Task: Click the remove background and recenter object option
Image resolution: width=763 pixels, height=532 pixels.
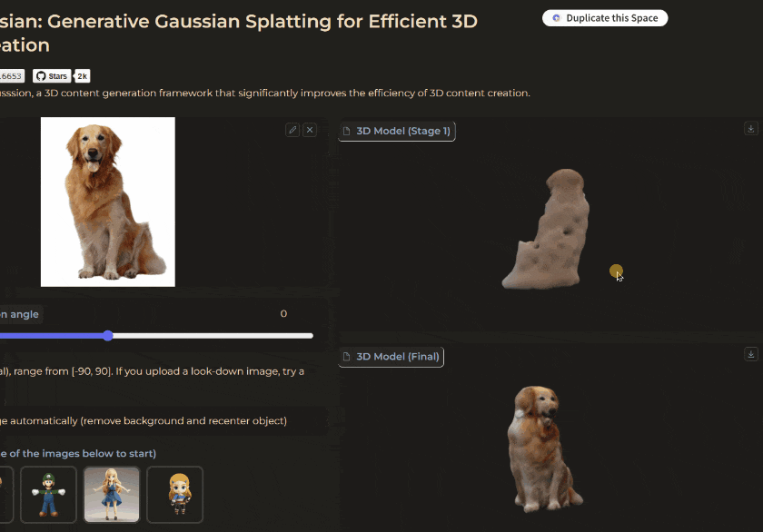Action: [144, 420]
